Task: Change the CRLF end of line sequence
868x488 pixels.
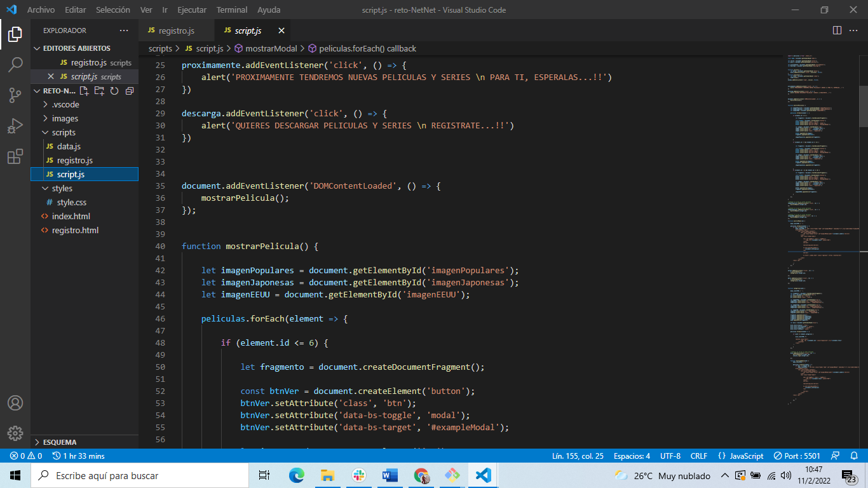Action: 699,456
